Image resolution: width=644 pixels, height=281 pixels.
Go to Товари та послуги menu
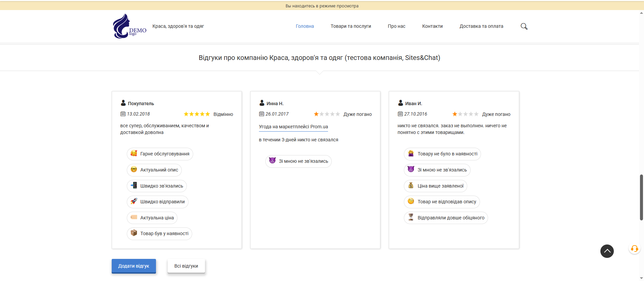point(351,26)
